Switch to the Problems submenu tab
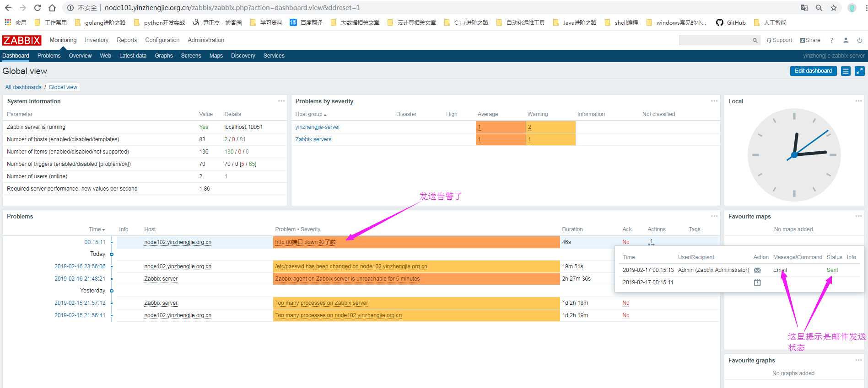This screenshot has width=868, height=388. [x=49, y=56]
